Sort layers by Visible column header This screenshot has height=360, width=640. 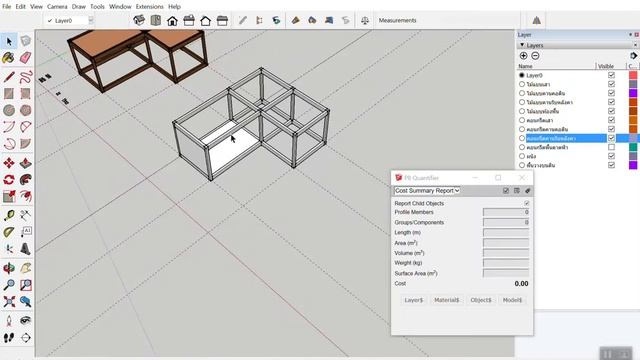pyautogui.click(x=606, y=66)
